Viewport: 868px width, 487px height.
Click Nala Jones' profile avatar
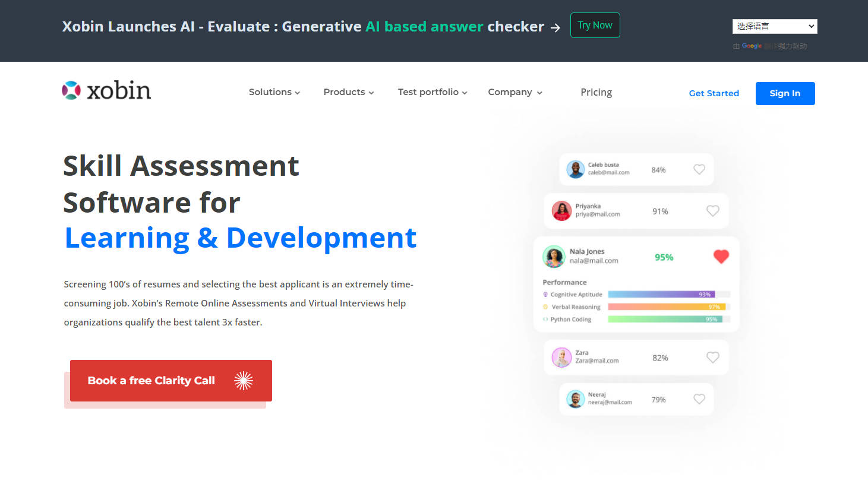click(554, 257)
